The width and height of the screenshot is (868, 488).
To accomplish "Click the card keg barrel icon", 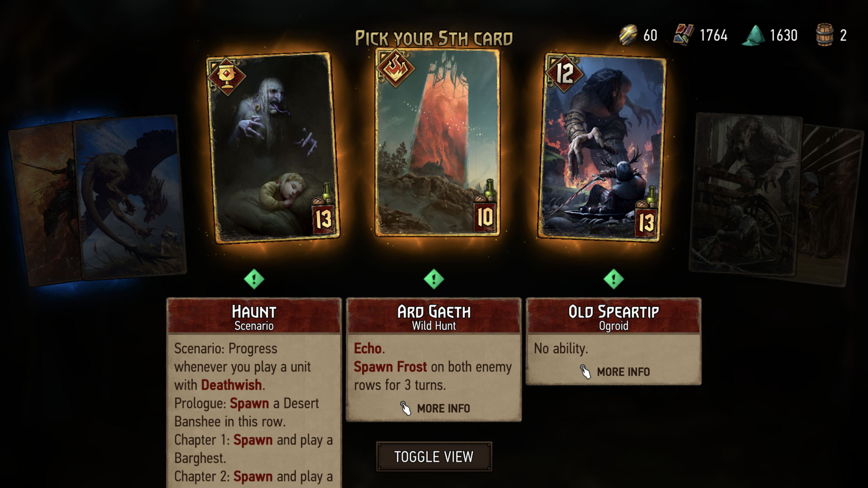I will point(825,35).
